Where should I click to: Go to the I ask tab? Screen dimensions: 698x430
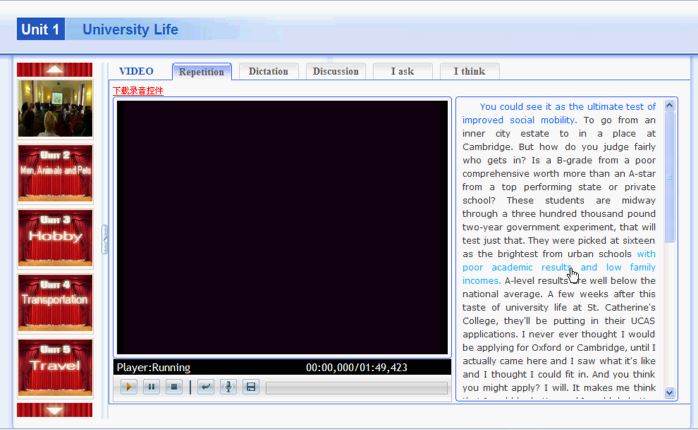[402, 71]
